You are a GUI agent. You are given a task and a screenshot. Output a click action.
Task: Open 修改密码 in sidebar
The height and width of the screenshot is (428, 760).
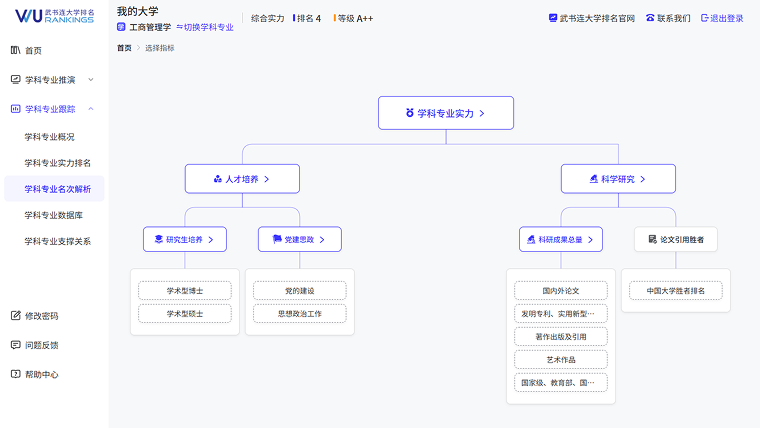[x=41, y=316]
